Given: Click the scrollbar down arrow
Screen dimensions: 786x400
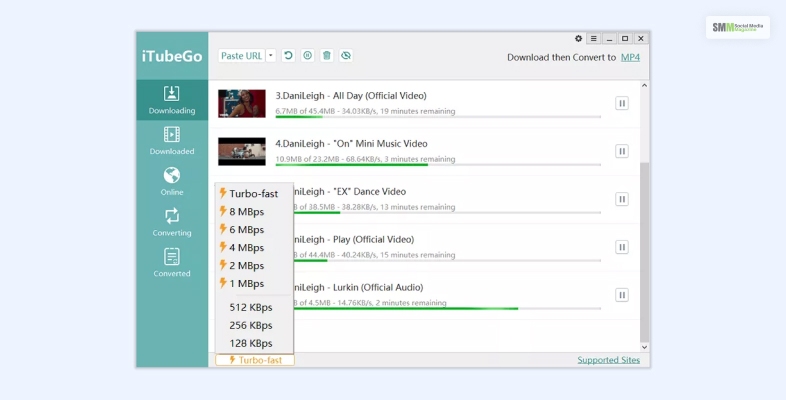Looking at the screenshot, I should tap(645, 347).
